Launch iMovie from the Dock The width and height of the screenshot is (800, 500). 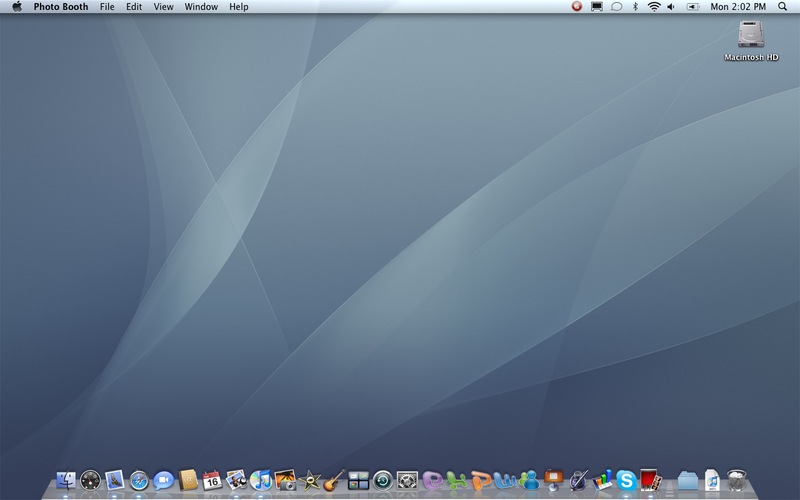pyautogui.click(x=310, y=480)
